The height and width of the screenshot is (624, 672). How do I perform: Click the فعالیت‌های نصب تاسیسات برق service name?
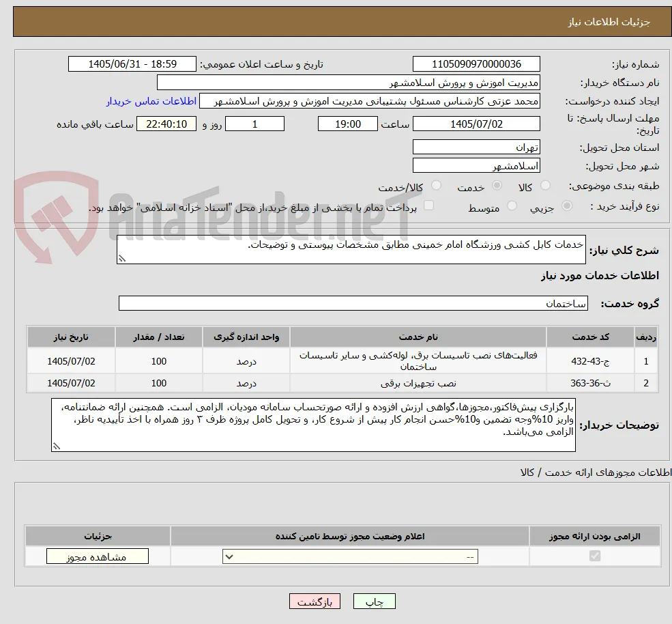[x=418, y=361]
